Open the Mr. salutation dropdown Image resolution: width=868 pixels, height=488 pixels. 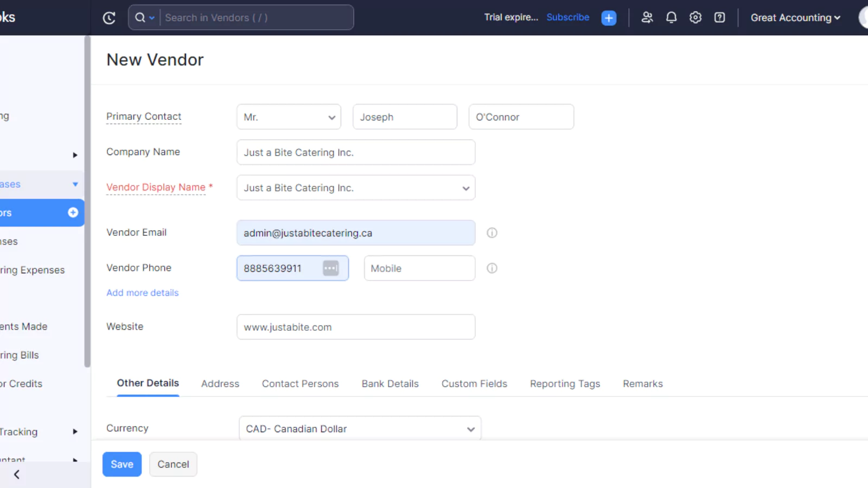coord(289,117)
